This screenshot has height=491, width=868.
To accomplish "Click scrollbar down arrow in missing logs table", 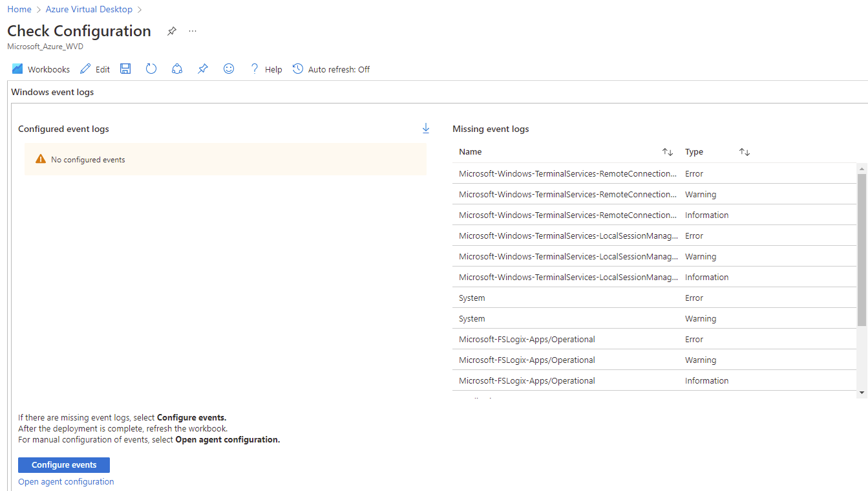I will (862, 393).
